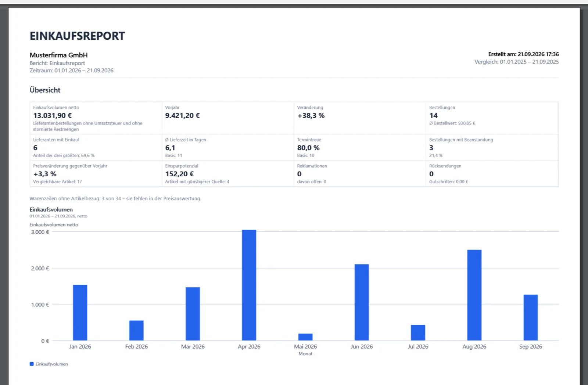Viewport: 588px width, 385px height.
Task: Click the 2.000 € axis label
Action: [40, 268]
